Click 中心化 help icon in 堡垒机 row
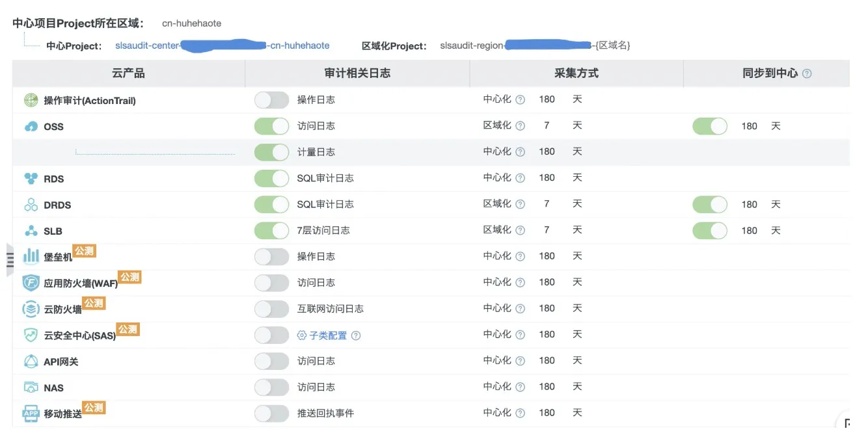Viewport: 868px width, 446px height. click(x=520, y=256)
